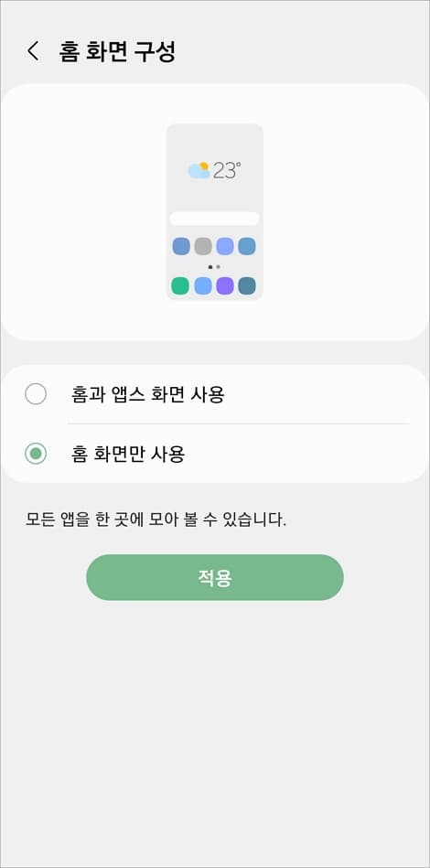Click the weather cloud icon in preview
The image size is (430, 868).
click(x=199, y=170)
